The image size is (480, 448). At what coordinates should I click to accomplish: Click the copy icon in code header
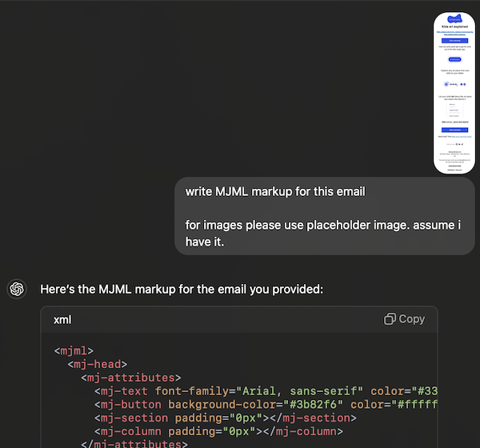tap(404, 319)
